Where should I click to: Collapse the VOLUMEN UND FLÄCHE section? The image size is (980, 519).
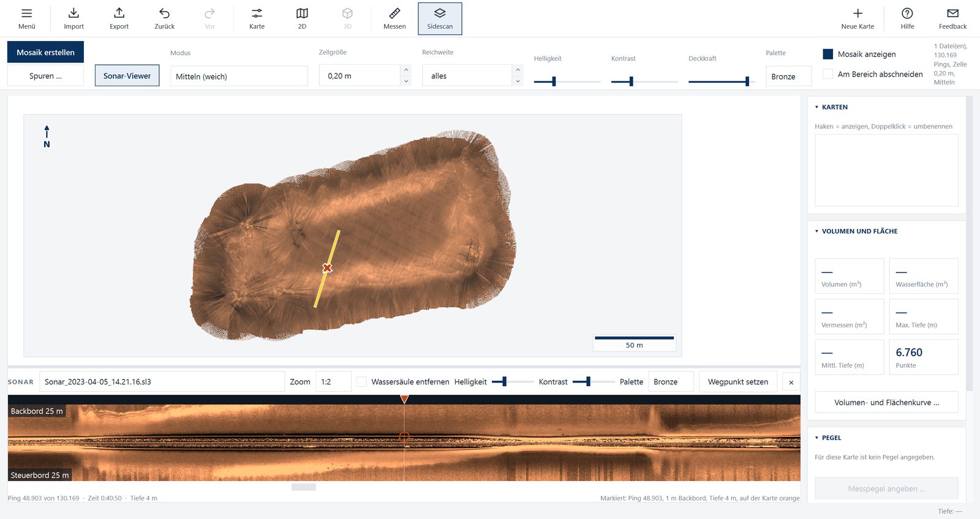(816, 231)
